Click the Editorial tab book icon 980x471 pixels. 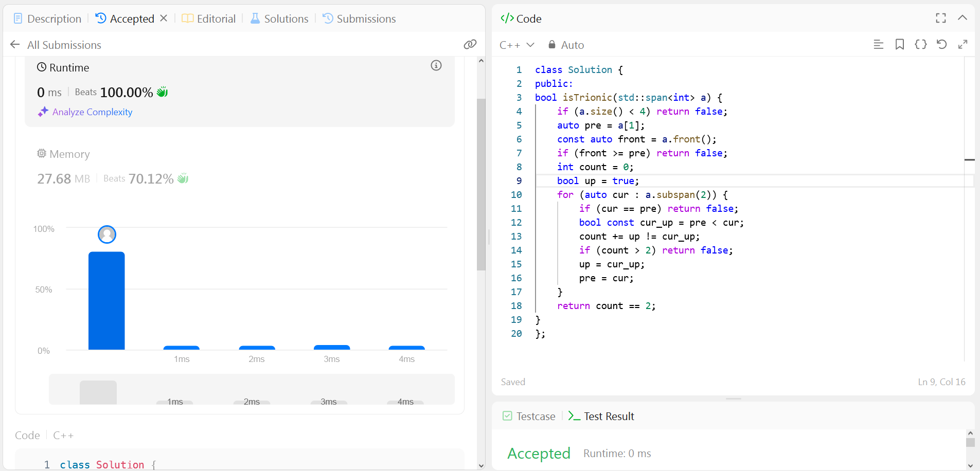click(188, 19)
